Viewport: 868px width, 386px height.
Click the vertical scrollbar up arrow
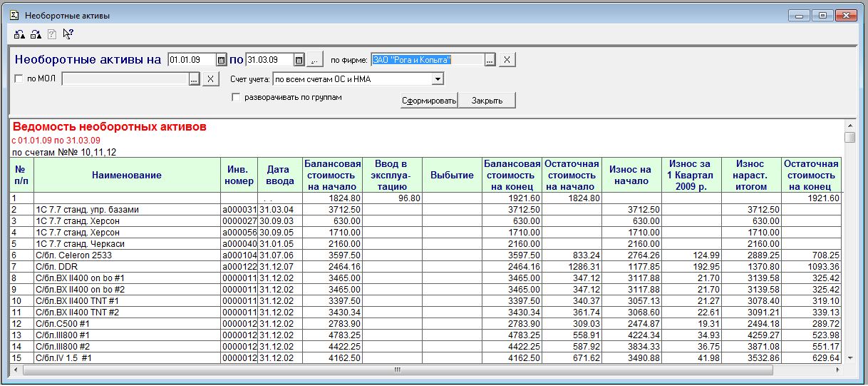[849, 126]
